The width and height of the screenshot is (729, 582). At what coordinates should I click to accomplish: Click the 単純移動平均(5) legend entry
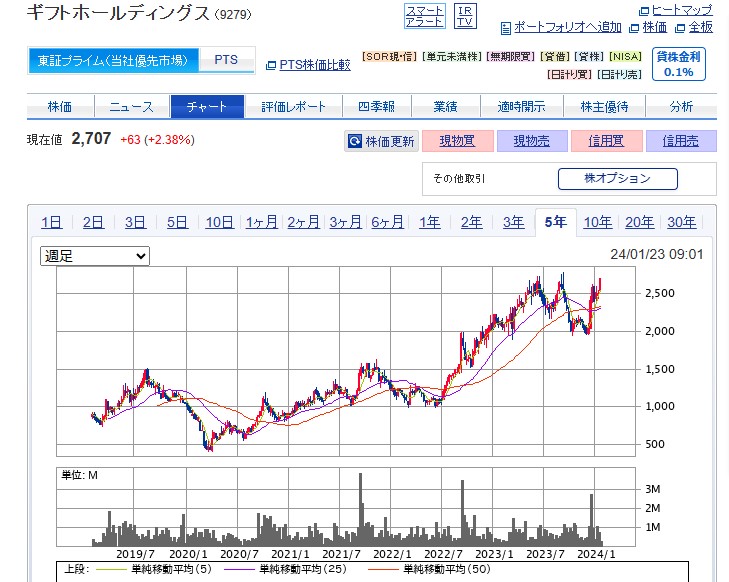coord(172,569)
